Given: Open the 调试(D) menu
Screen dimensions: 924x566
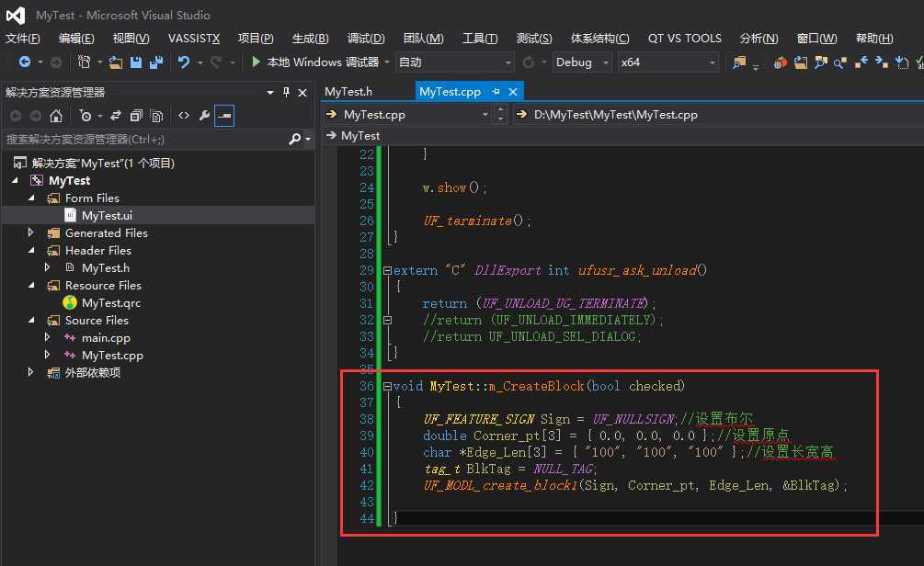Looking at the screenshot, I should [x=366, y=39].
